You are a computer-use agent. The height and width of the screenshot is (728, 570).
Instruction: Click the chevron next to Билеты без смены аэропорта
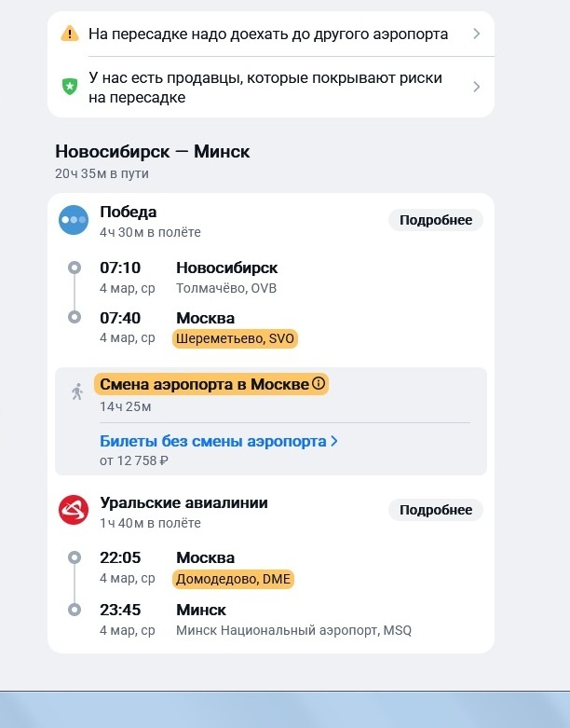pyautogui.click(x=334, y=442)
